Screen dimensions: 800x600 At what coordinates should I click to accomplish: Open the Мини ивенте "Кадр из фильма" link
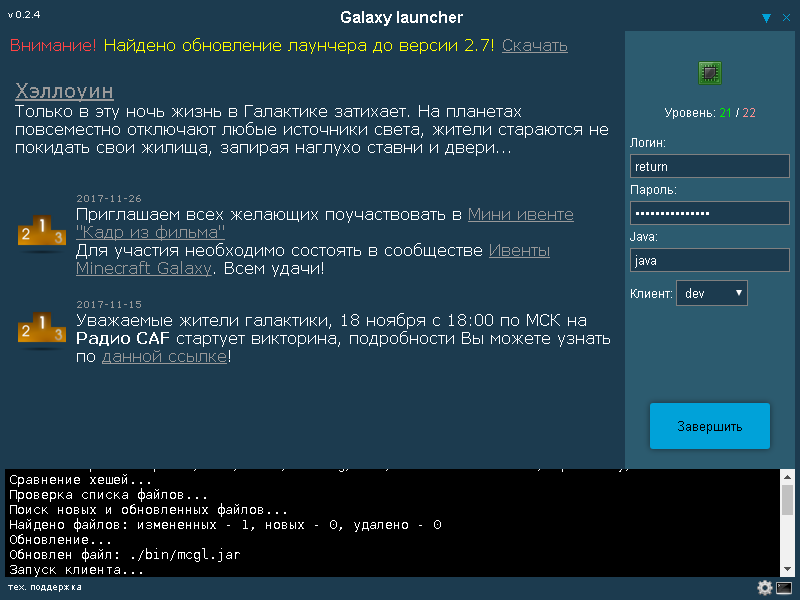point(520,215)
